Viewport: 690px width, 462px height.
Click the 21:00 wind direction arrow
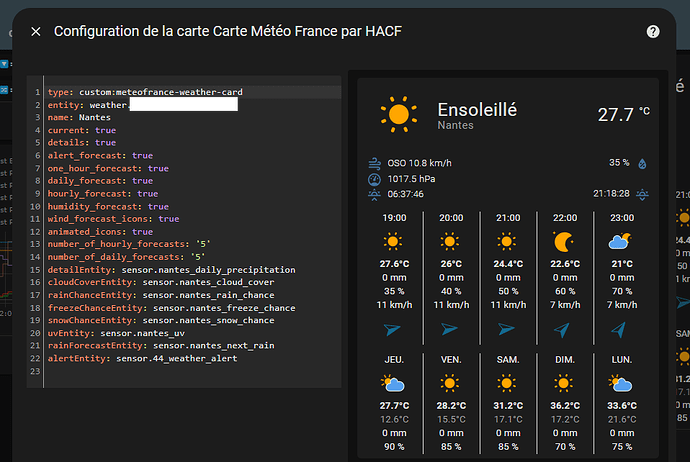[x=506, y=329]
